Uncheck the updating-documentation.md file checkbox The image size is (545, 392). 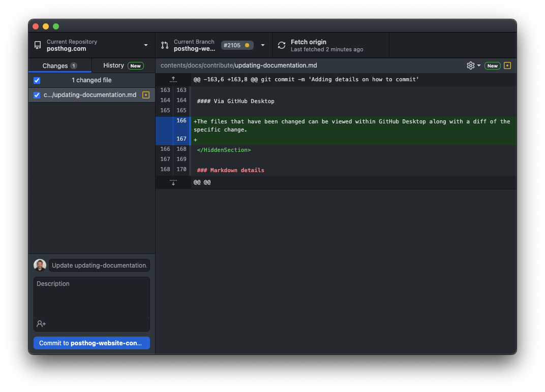click(37, 95)
